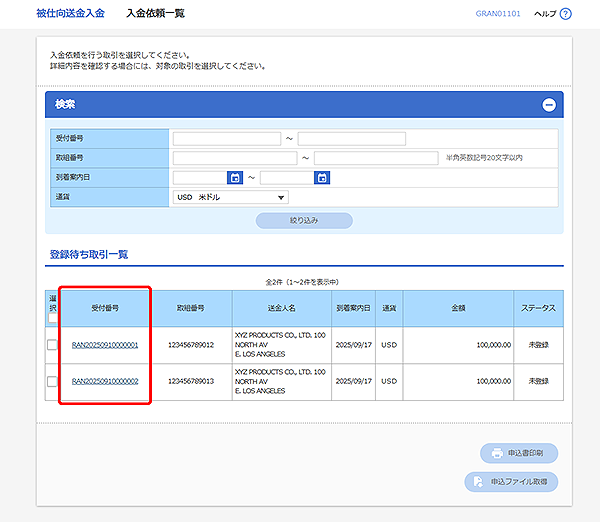Open the 通貨 dropdown showing USD 米ドル
600x522 pixels.
(x=231, y=197)
